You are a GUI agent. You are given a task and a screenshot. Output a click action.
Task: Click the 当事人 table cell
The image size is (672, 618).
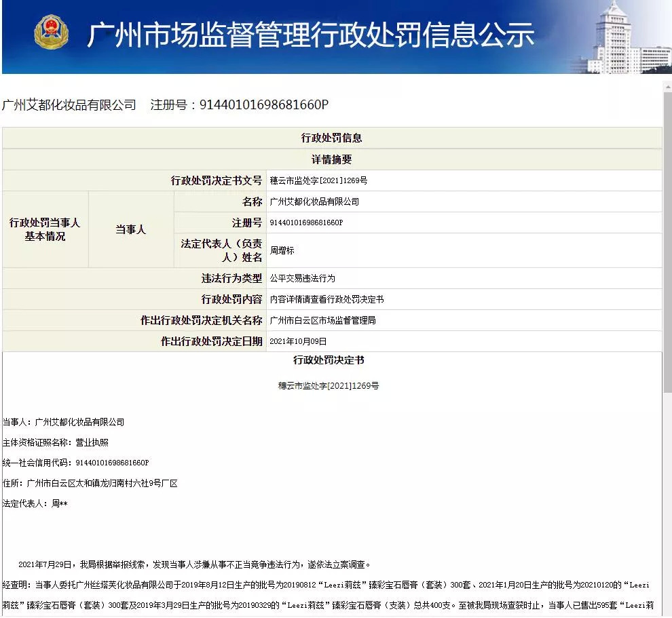click(131, 229)
